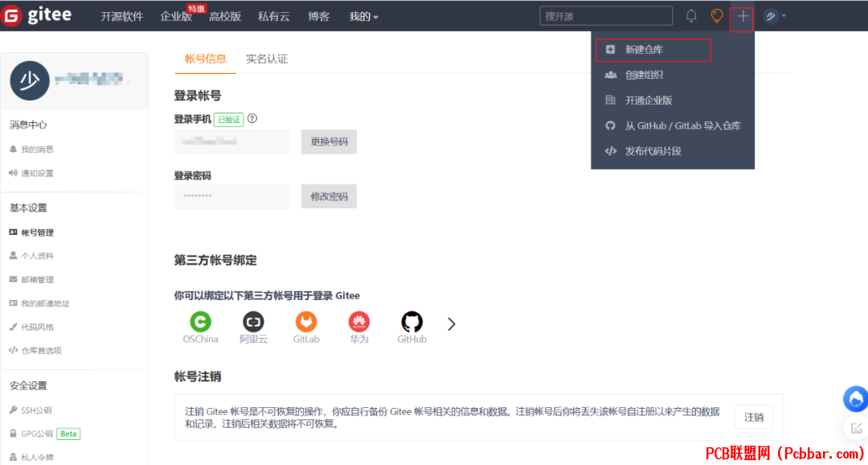Open 企业版 in the top navigation

tap(176, 17)
